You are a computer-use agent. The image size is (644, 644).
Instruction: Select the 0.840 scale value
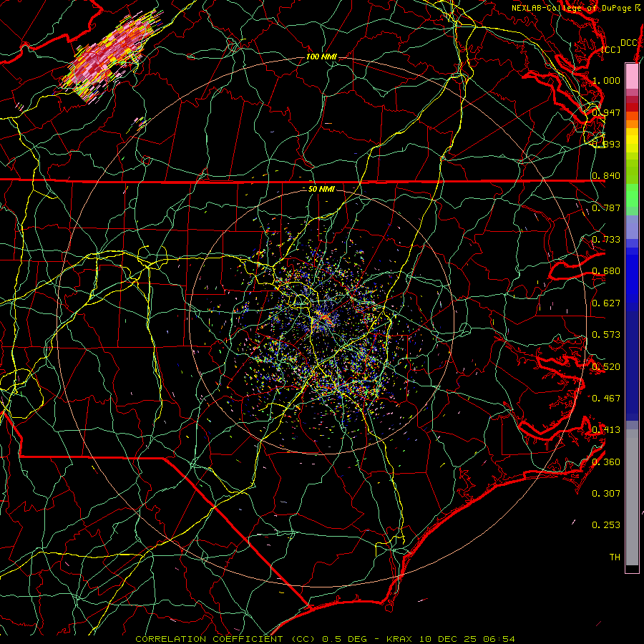606,176
